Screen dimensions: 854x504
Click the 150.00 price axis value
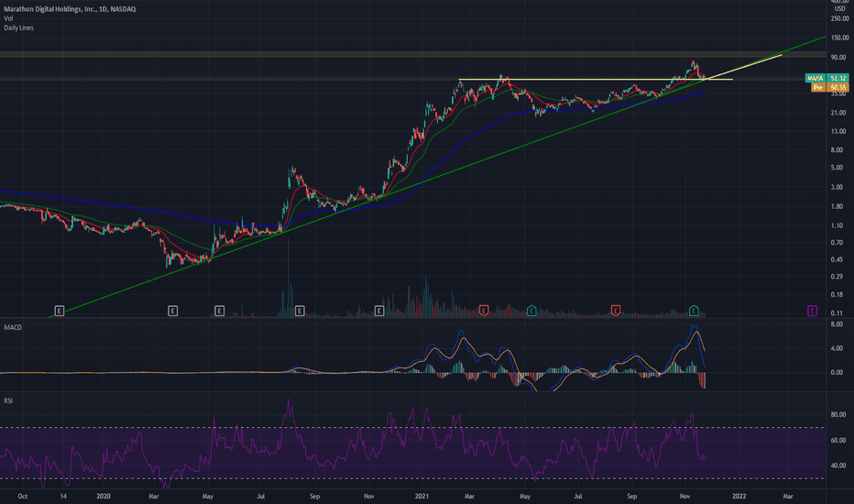[x=840, y=38]
